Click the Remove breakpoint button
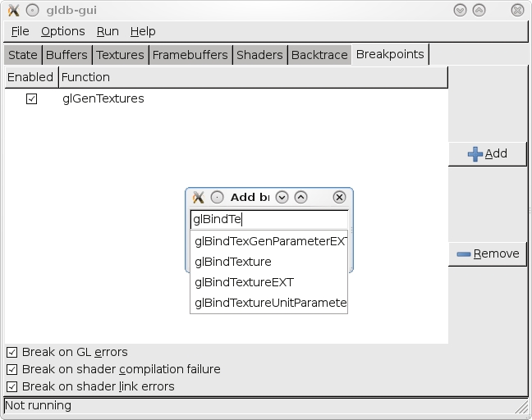Viewport: 532px width, 420px height. 487,253
